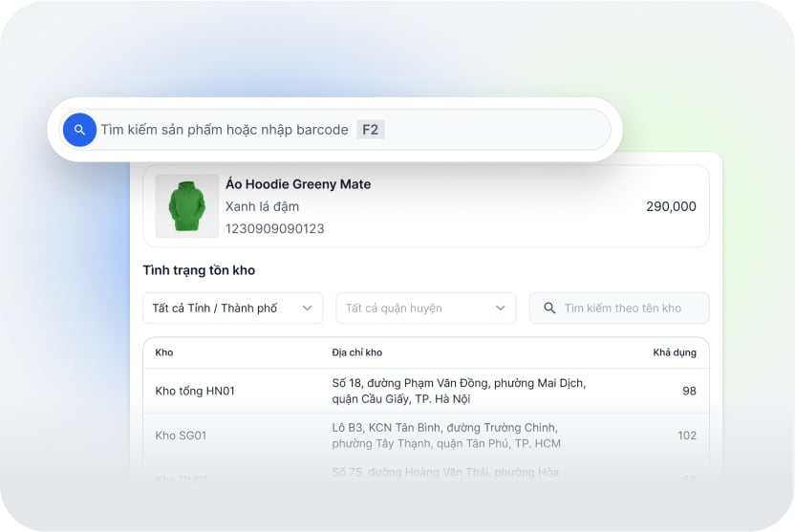The width and height of the screenshot is (795, 532).
Task: Click the Khả dụng column header
Action: click(x=675, y=352)
